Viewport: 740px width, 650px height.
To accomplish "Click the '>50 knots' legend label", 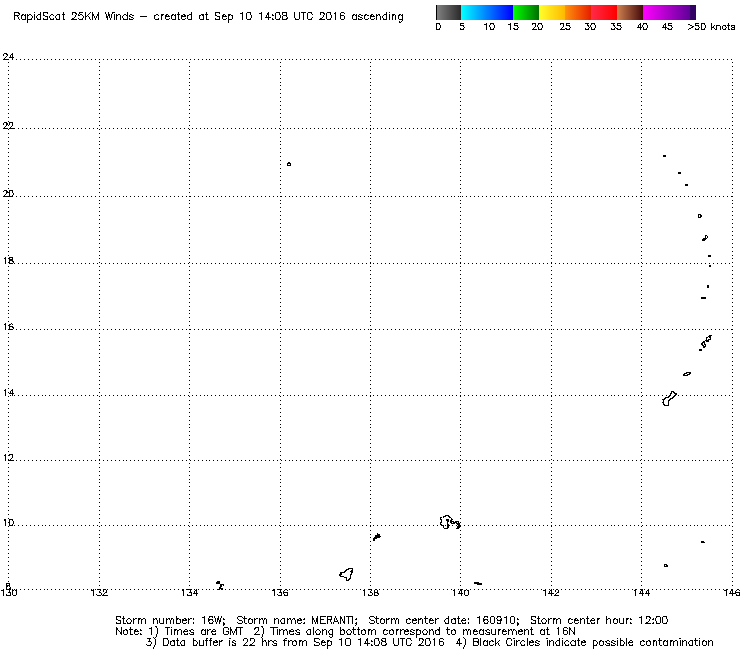I will 711,27.
